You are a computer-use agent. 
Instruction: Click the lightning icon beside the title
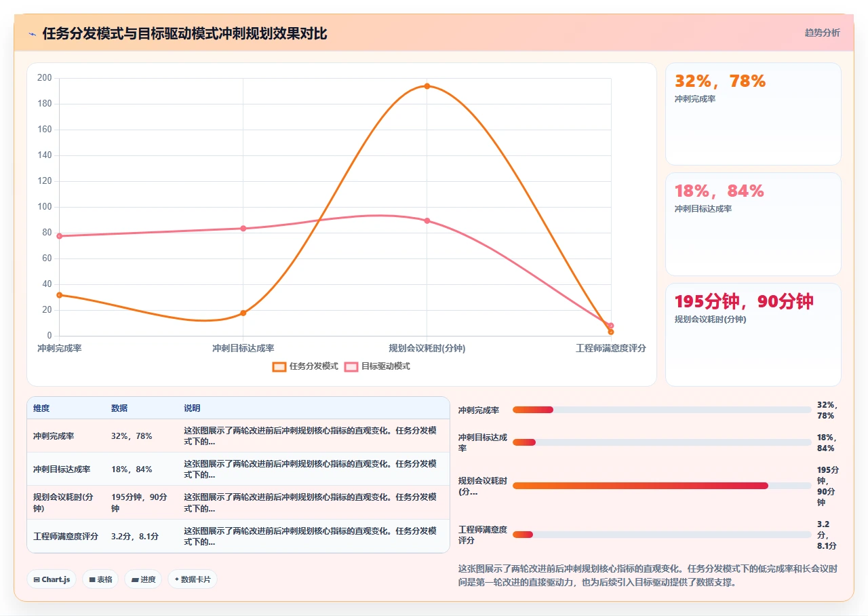(x=33, y=34)
